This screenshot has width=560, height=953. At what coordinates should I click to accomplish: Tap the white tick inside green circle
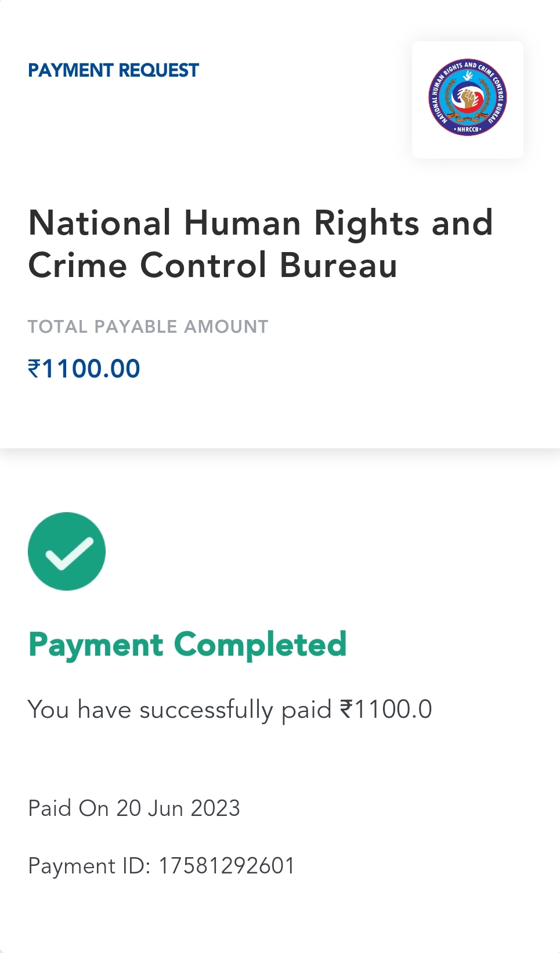[x=70, y=553]
